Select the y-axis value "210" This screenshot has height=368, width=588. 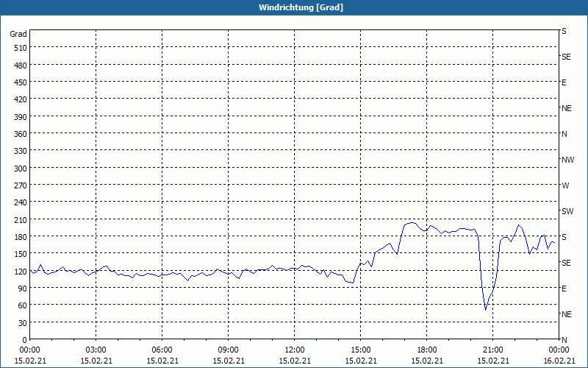pos(21,220)
